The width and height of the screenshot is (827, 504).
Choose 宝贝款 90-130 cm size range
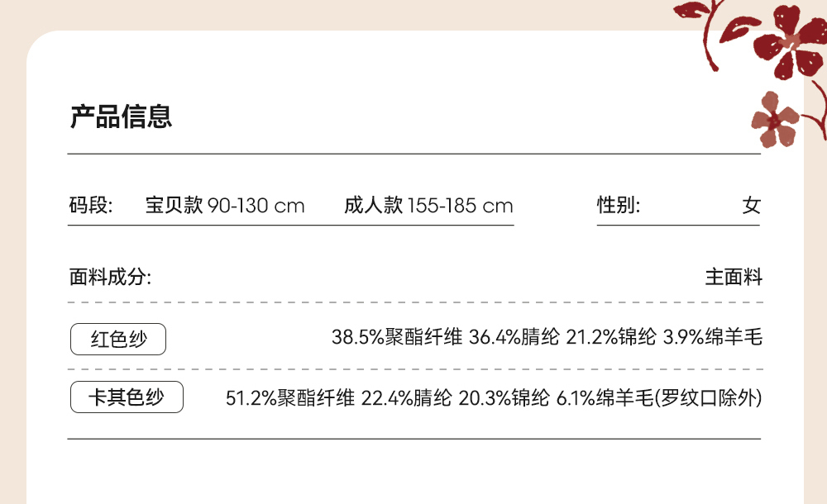(x=225, y=205)
